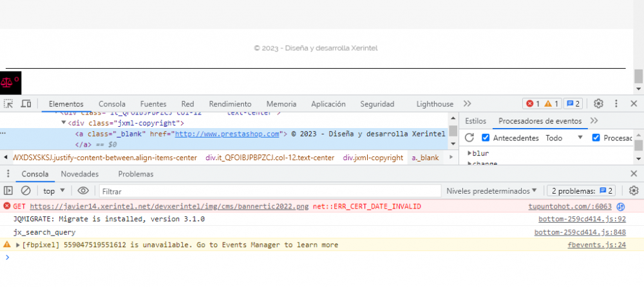
Task: Open the console drawer three-dot menu
Action: coord(8,174)
